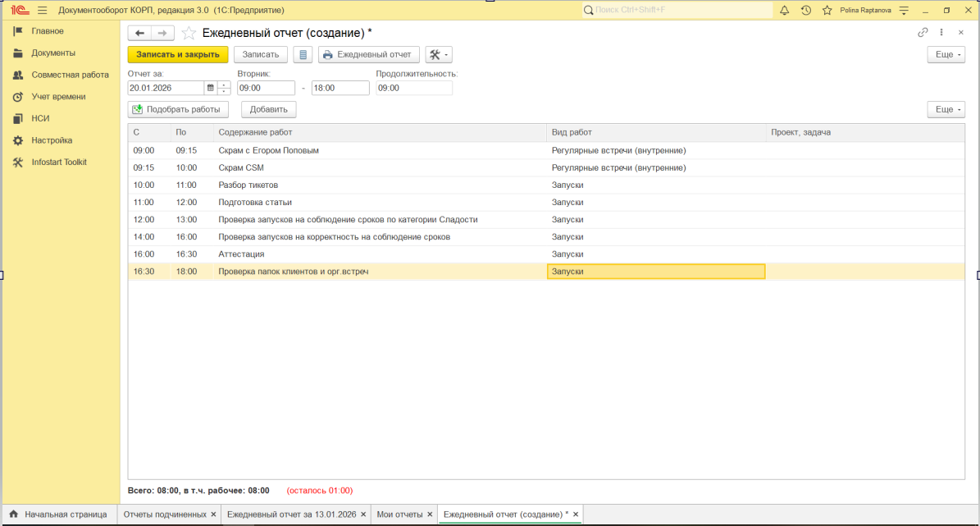Image resolution: width=980 pixels, height=526 pixels.
Task: Click the favorites star in top bar
Action: 827,10
